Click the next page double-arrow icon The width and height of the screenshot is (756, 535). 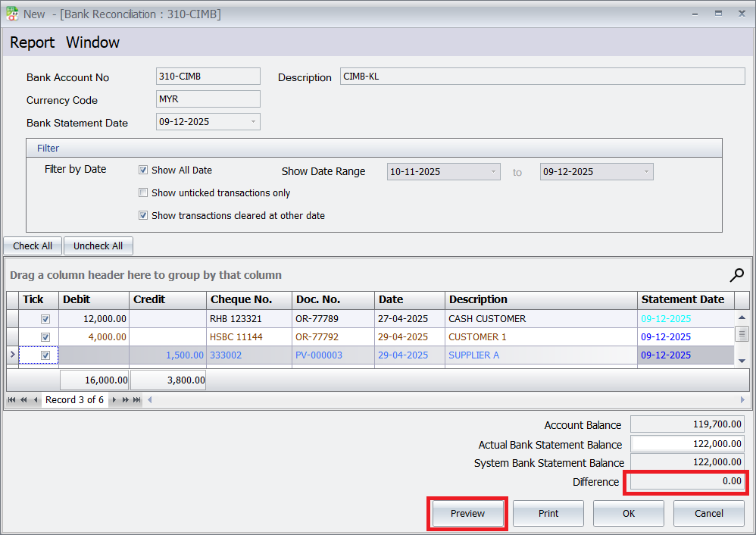coord(126,399)
